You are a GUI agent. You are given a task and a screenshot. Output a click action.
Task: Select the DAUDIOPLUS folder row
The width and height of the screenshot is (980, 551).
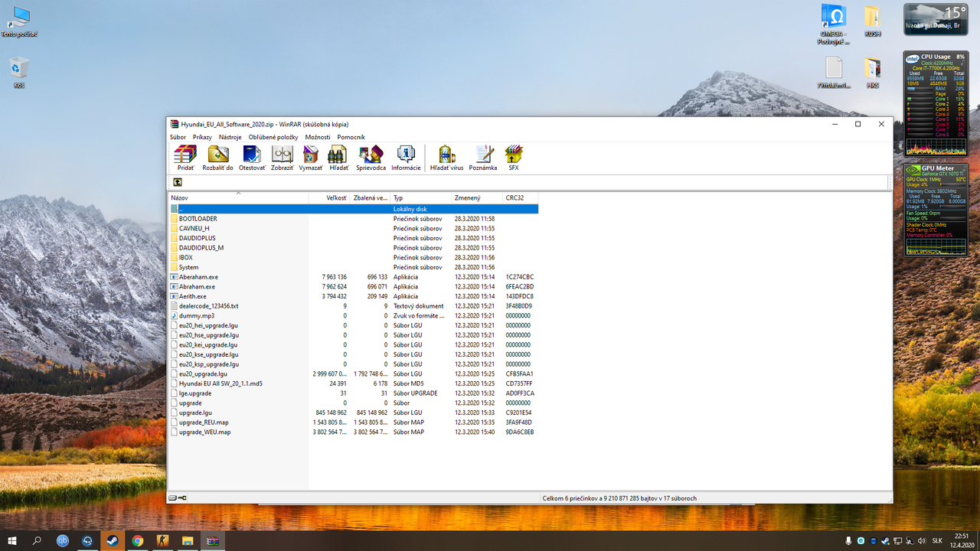[x=353, y=238]
